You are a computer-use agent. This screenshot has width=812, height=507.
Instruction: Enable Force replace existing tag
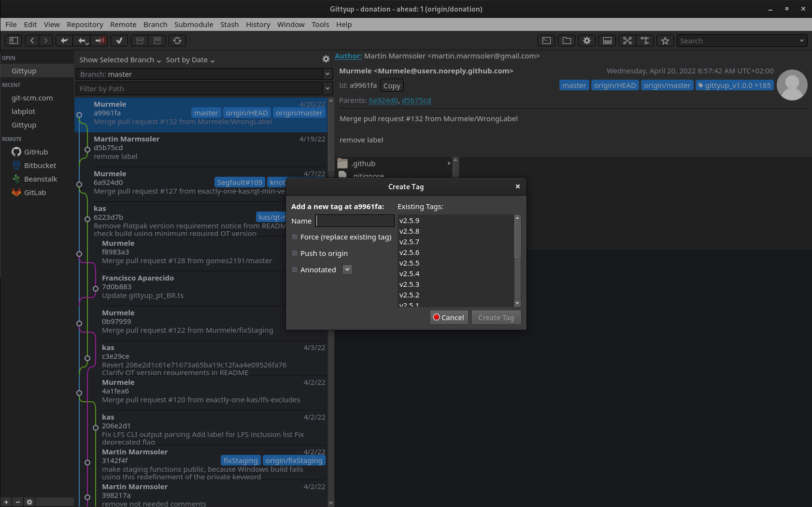click(295, 237)
